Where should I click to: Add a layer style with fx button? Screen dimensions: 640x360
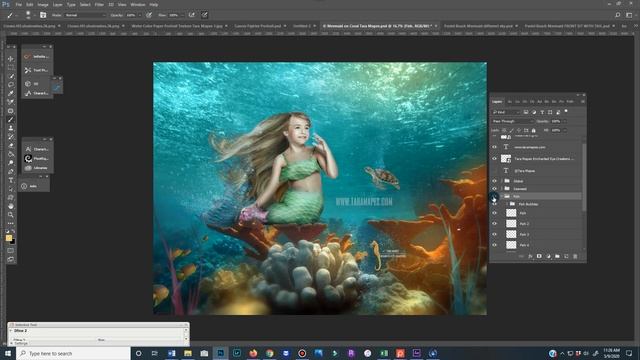(530, 256)
